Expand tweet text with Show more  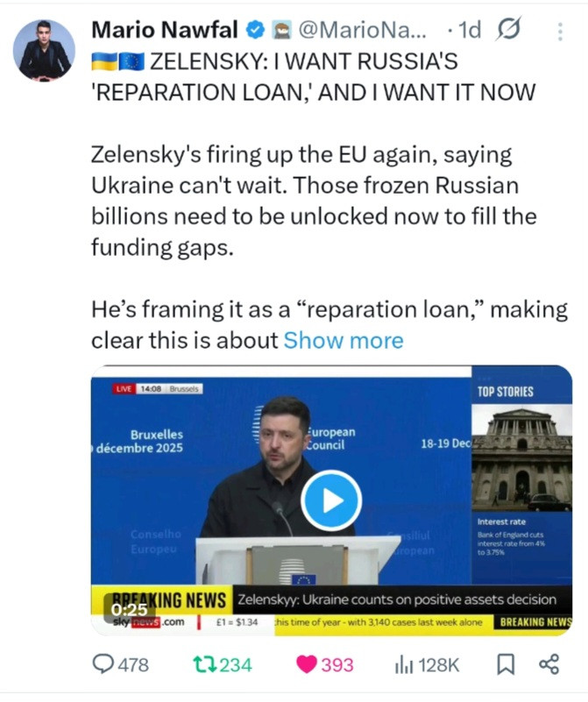(x=344, y=340)
